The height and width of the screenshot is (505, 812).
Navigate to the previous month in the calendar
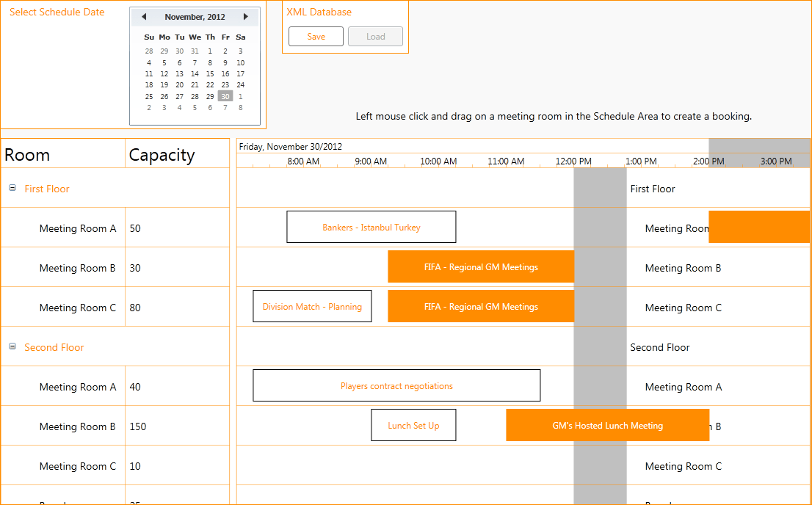point(144,16)
